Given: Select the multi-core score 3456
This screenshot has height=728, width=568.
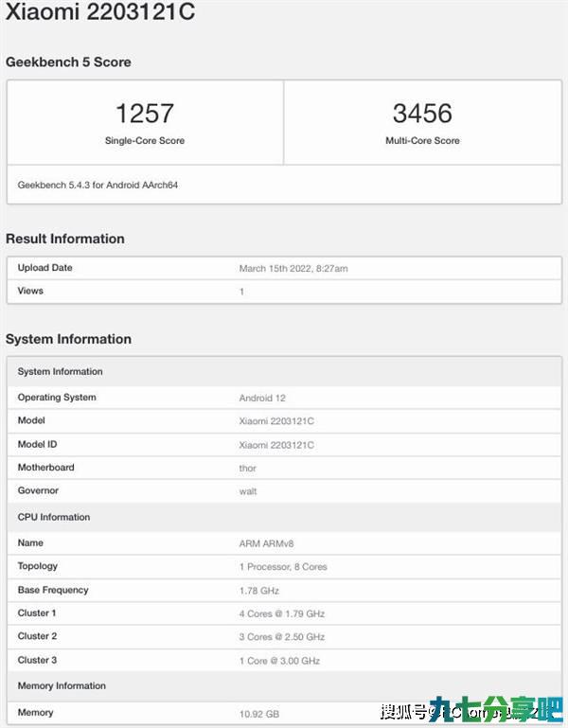Looking at the screenshot, I should point(422,114).
